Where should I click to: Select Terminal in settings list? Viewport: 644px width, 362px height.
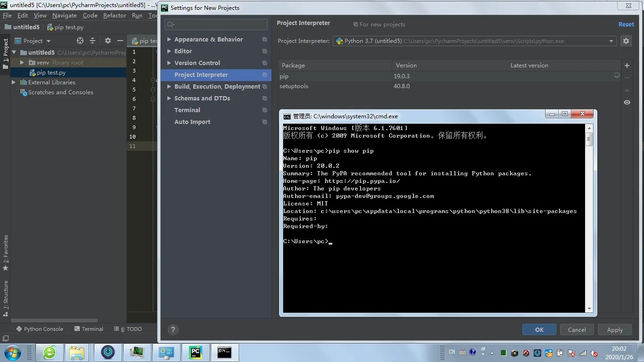pyautogui.click(x=187, y=110)
